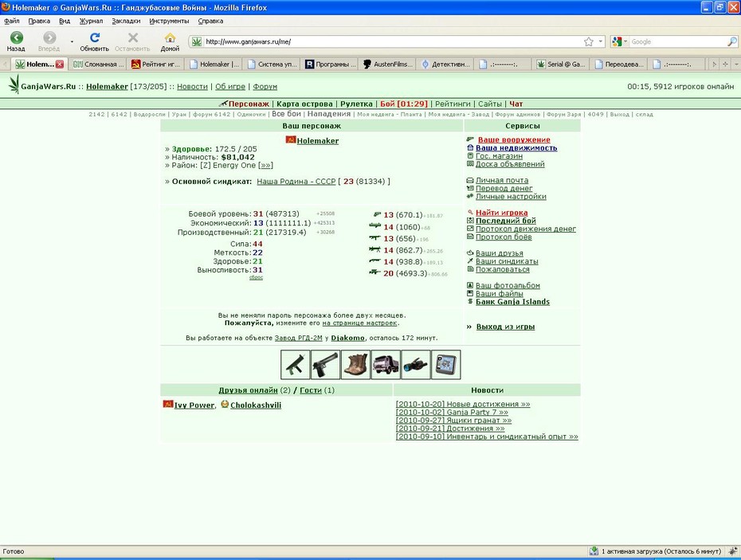Click the house icon beside Ваша недвижимость

[x=470, y=147]
